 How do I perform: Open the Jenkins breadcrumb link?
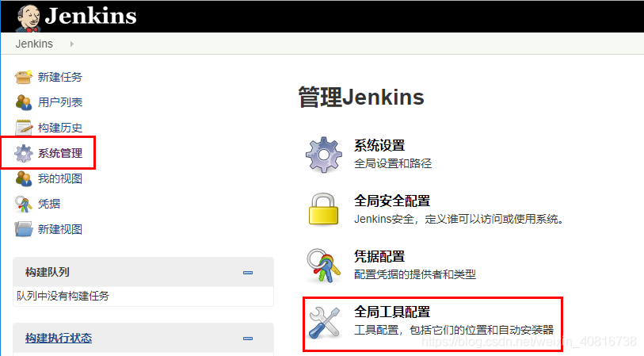pyautogui.click(x=34, y=44)
